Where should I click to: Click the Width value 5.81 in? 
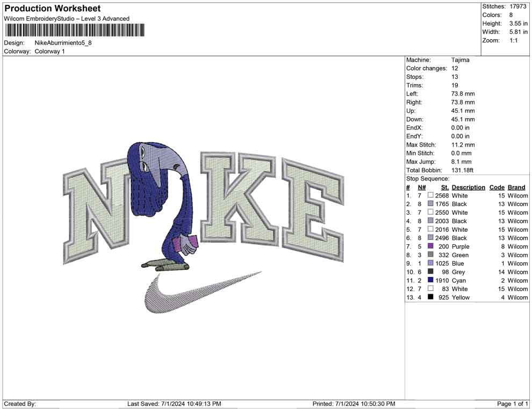(x=519, y=32)
